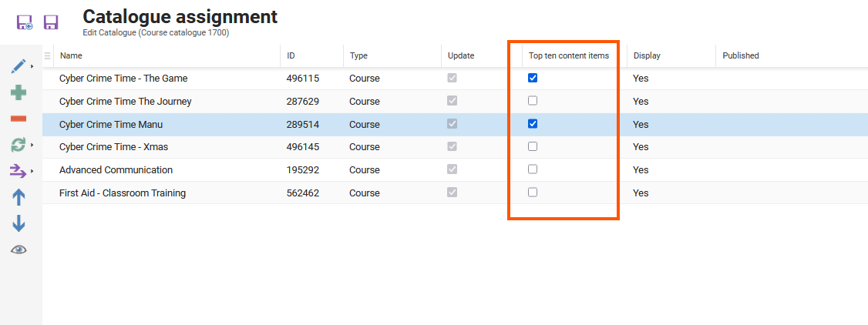
Task: Click the save and close icon
Action: click(25, 22)
